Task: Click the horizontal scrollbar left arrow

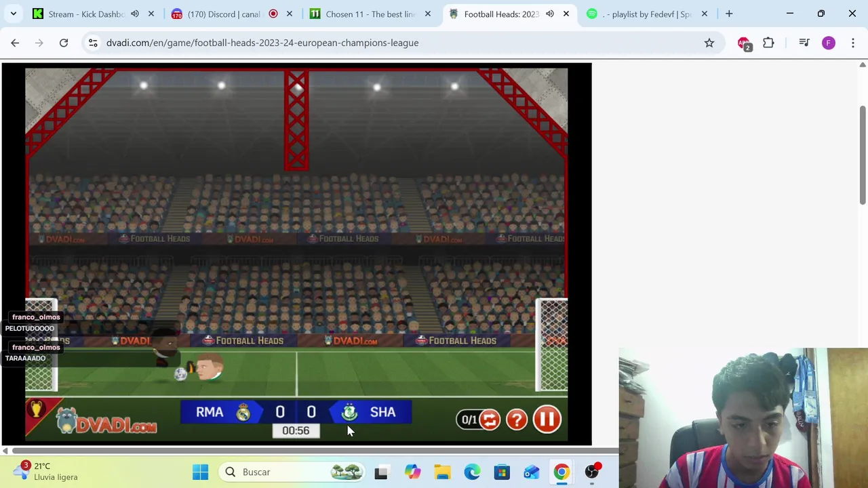Action: [x=5, y=451]
